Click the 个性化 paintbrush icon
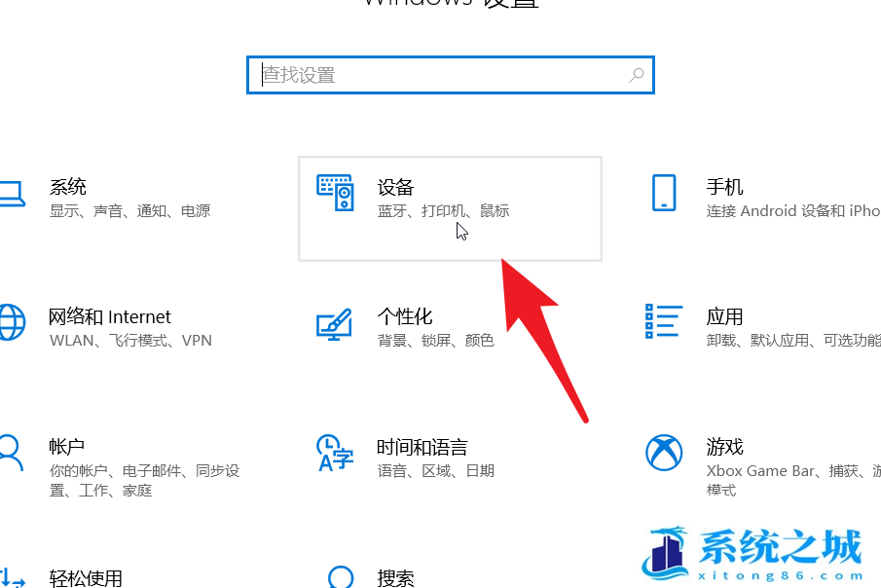Viewport: 881px width, 588px height. click(335, 323)
